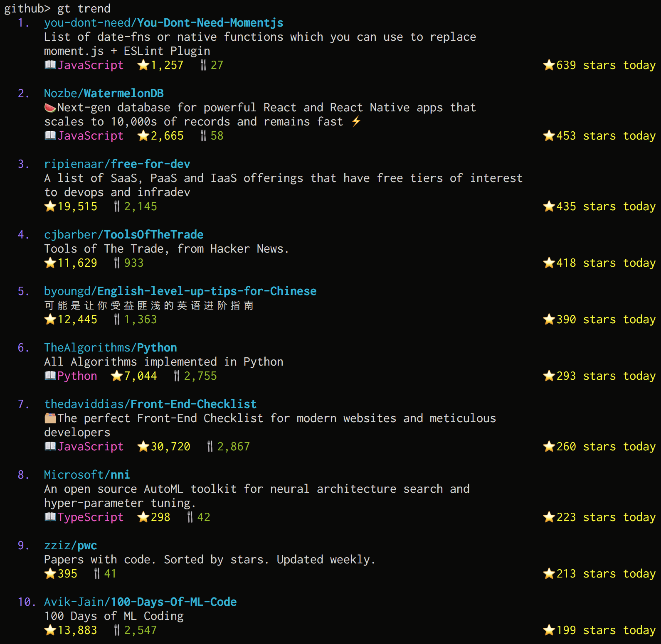Open TheAlgorithms/Python repository link

[111, 348]
